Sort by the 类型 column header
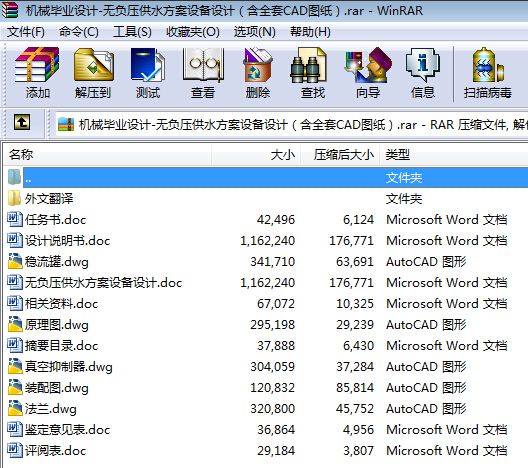Viewport: 528px width, 468px height. (454, 155)
